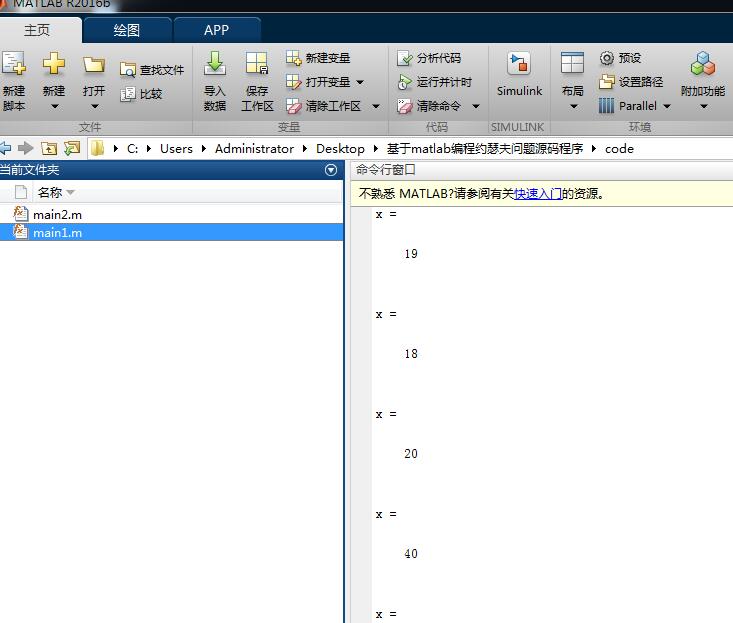Expand Clear Workspace dropdown arrow
The width and height of the screenshot is (733, 623).
tap(376, 107)
